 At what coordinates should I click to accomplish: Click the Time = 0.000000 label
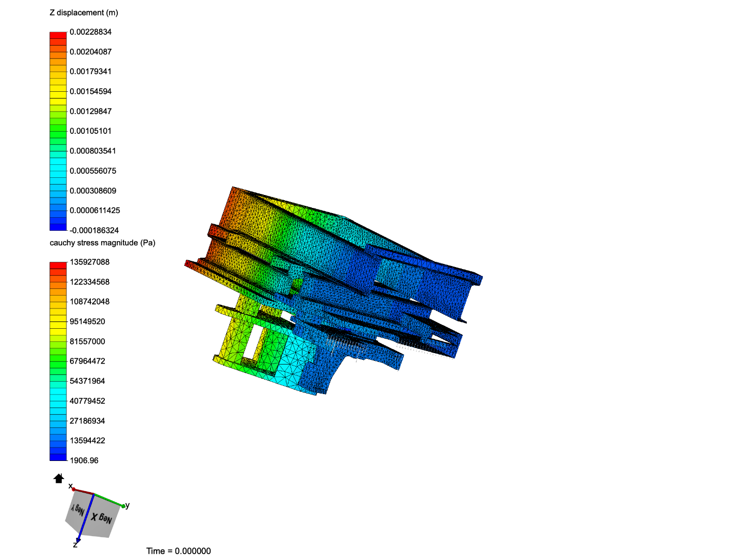tap(178, 551)
